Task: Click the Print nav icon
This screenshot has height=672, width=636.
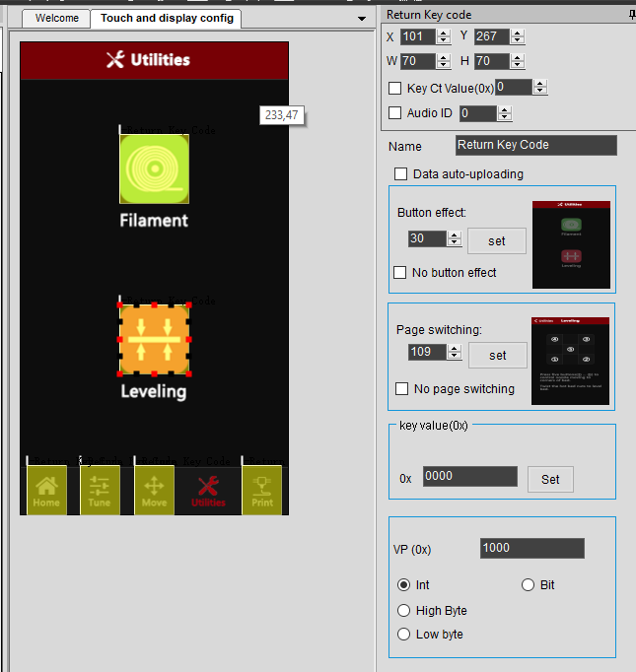Action: (262, 491)
